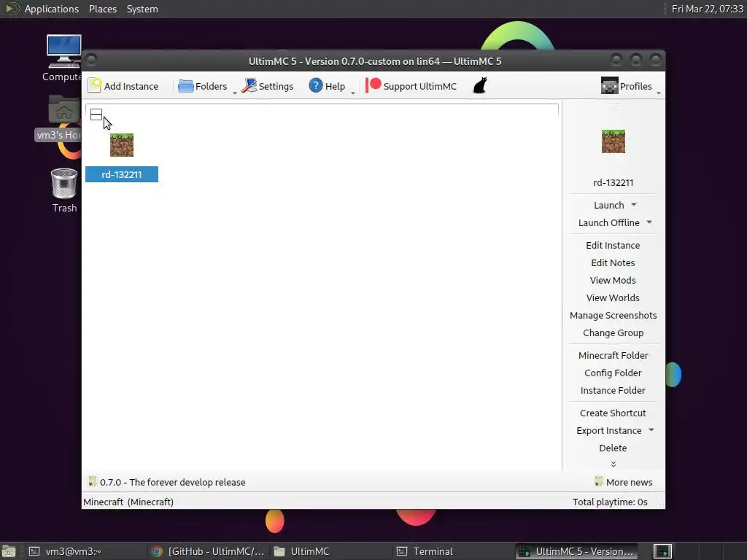The height and width of the screenshot is (560, 747).
Task: Click the Help question mark icon
Action: coord(315,86)
